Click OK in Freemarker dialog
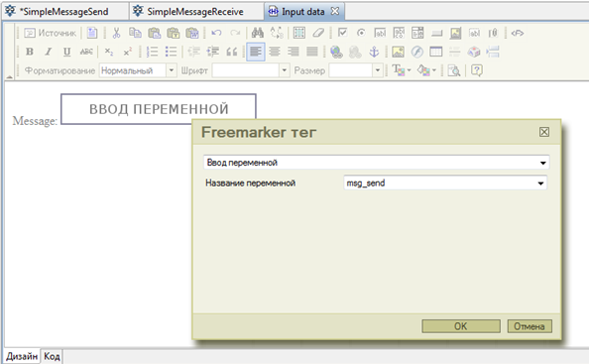The image size is (589, 364). coord(461,326)
